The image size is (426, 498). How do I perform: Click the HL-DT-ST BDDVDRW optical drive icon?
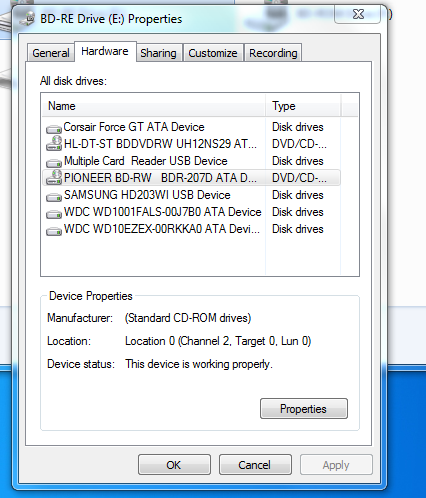54,143
